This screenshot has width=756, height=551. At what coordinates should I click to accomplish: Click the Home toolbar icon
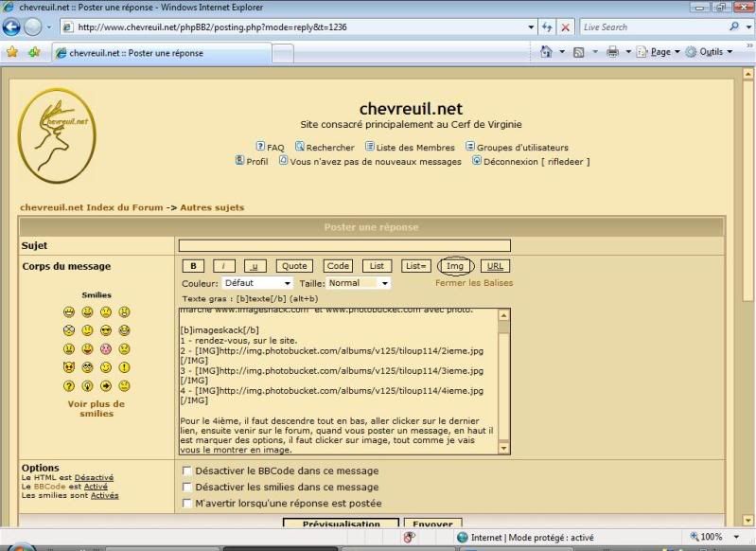546,52
